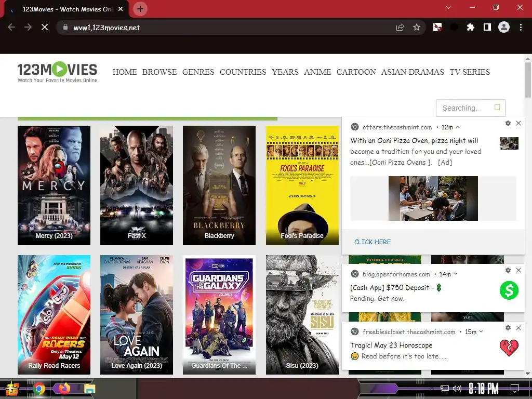The height and width of the screenshot is (399, 532).
Task: Open settings gear on horoscope notification
Action: tap(508, 328)
